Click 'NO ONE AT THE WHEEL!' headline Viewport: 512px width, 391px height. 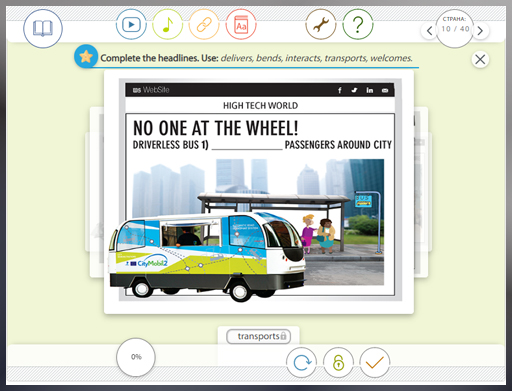click(x=215, y=128)
